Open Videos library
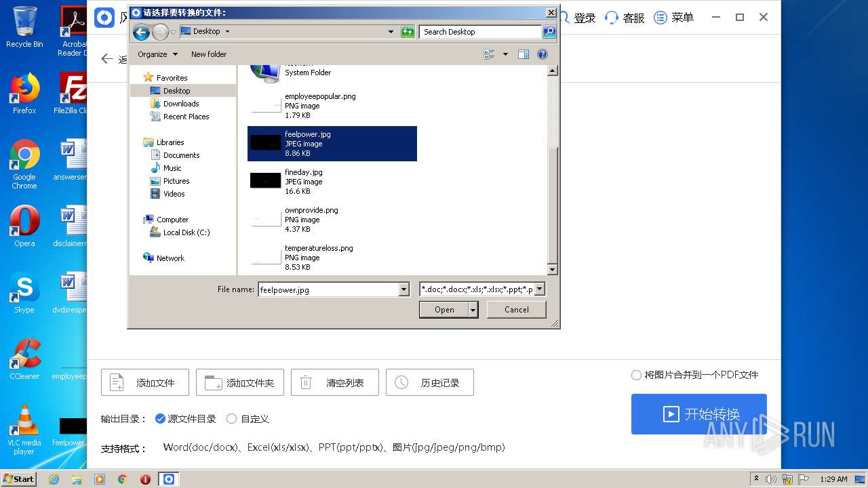Viewport: 868px width, 488px height. [174, 194]
